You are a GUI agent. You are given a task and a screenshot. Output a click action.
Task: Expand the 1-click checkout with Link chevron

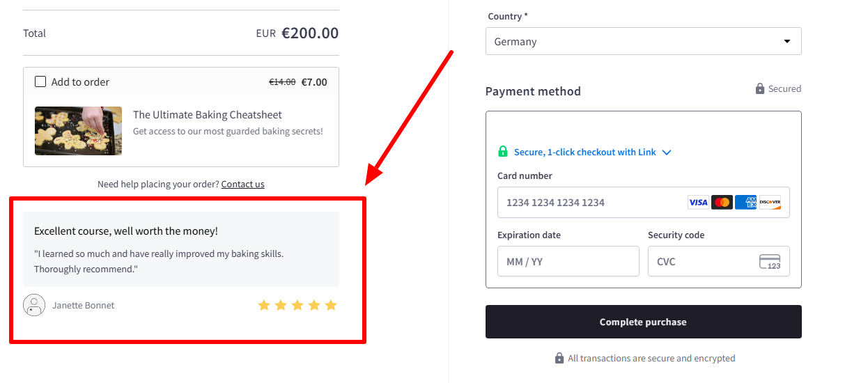click(667, 153)
